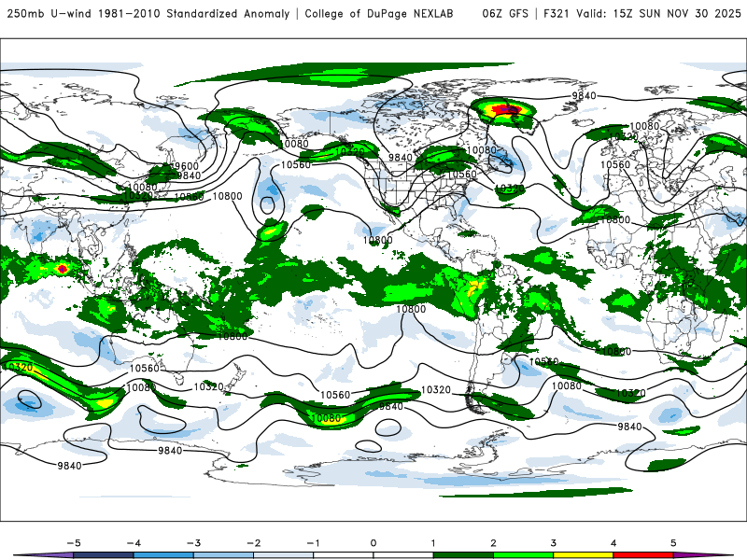The width and height of the screenshot is (747, 560).
Task: Click the pale blue colorbar segment between -2 and -1
Action: pos(284,555)
